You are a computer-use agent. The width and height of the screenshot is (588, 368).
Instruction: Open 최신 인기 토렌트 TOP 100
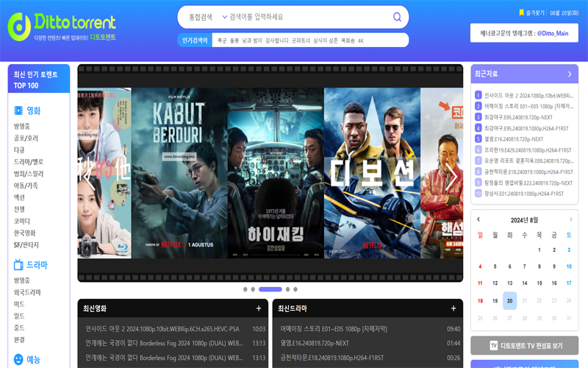click(x=39, y=79)
